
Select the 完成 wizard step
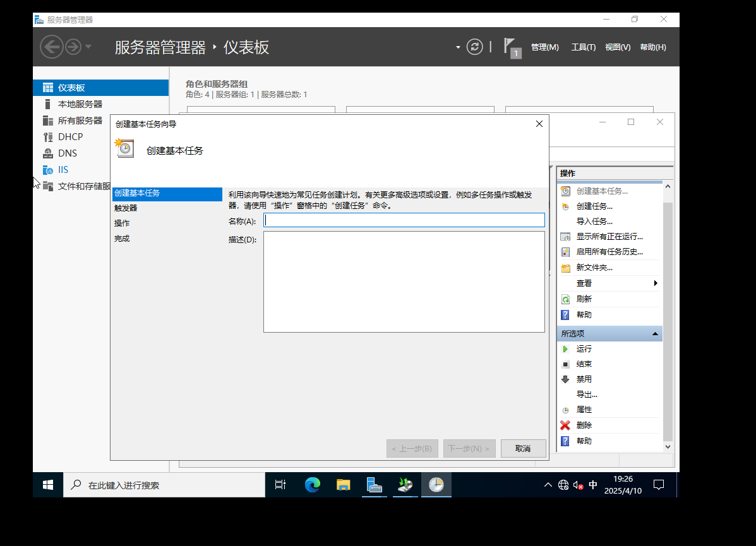122,239
